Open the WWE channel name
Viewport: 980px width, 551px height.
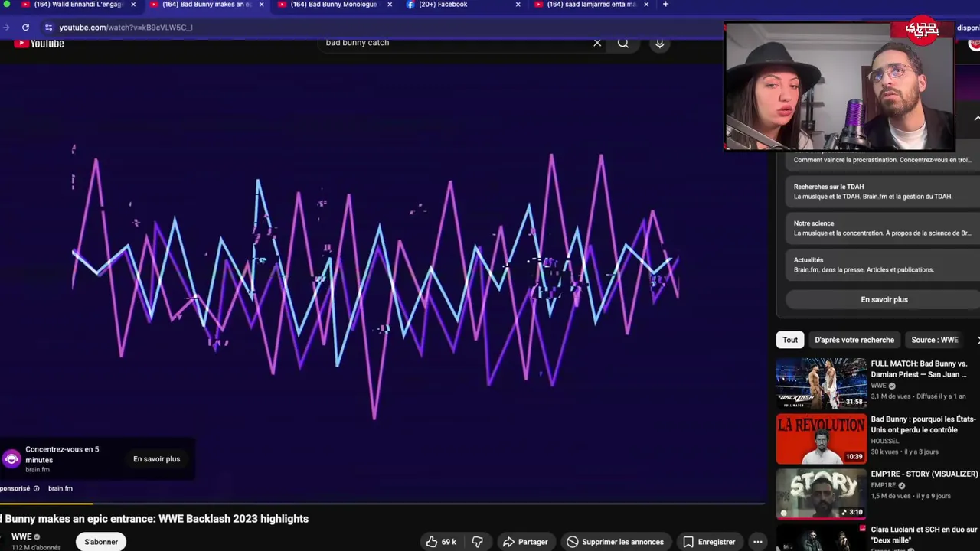[21, 537]
